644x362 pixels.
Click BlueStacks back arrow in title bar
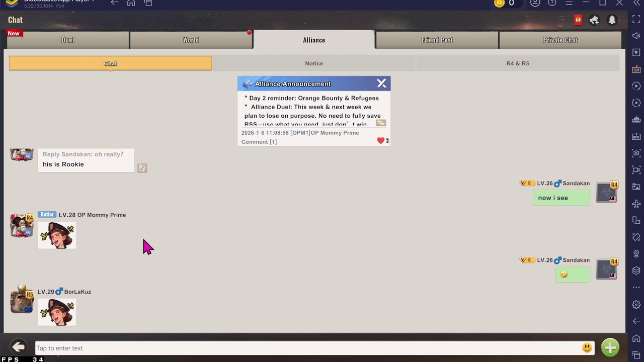[x=114, y=3]
